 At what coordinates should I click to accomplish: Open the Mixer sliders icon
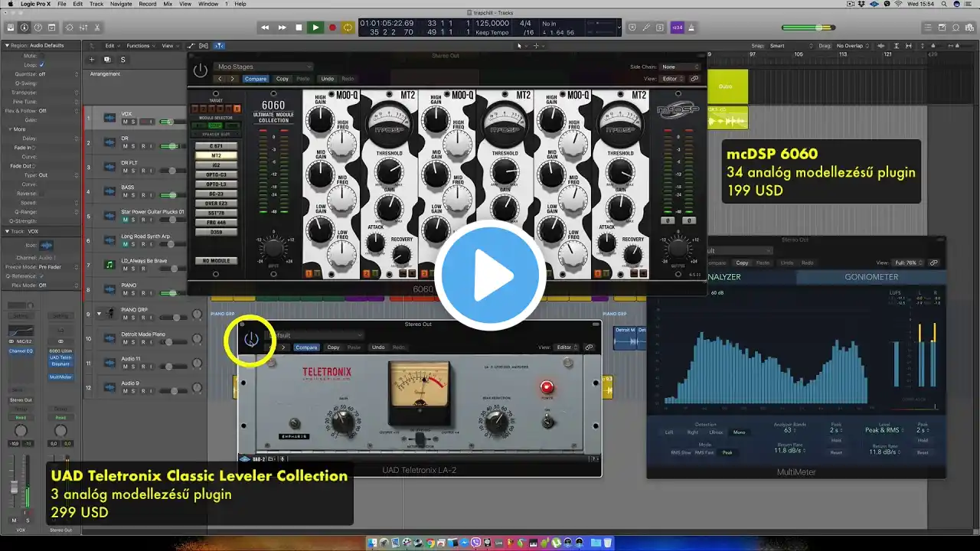tap(83, 28)
